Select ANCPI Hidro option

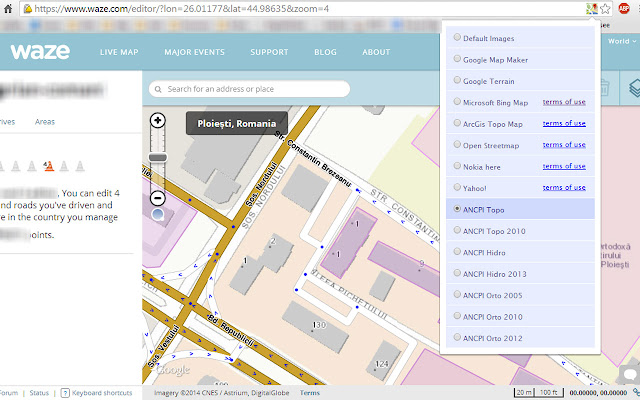520,252
